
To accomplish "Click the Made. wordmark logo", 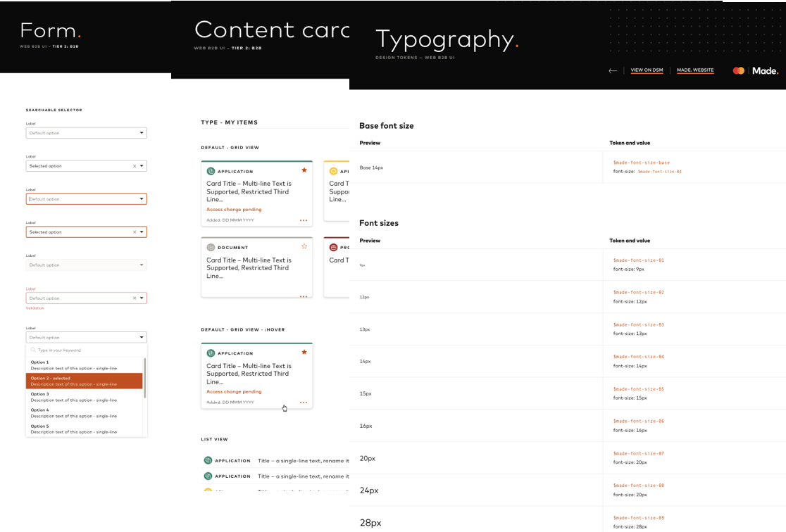I will [765, 70].
